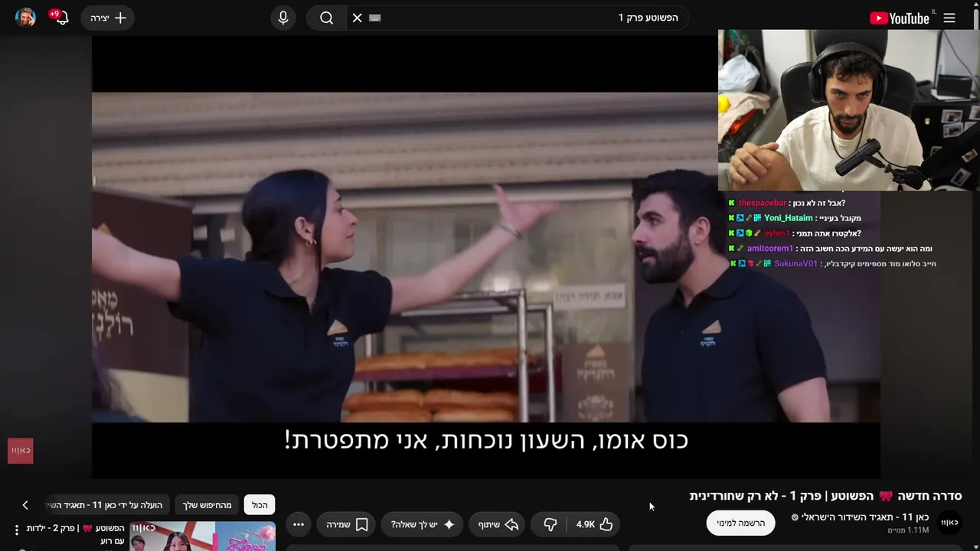Click chat username SukunaV01

tap(795, 264)
